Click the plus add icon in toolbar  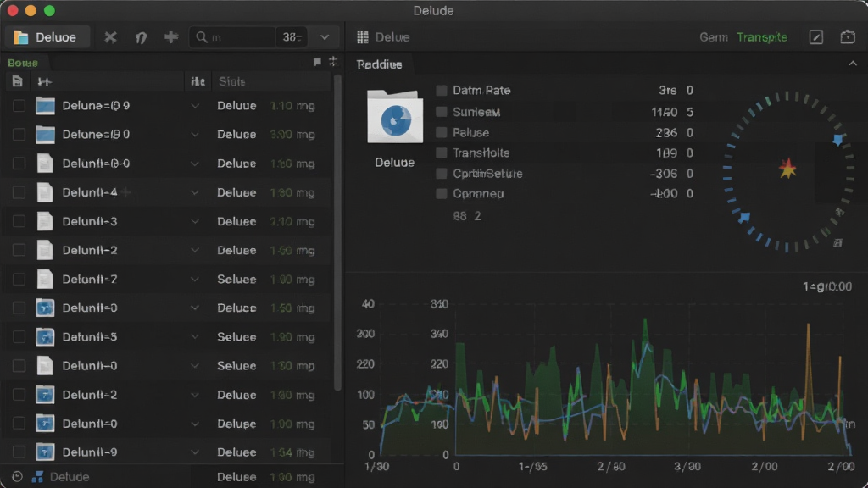(x=171, y=37)
